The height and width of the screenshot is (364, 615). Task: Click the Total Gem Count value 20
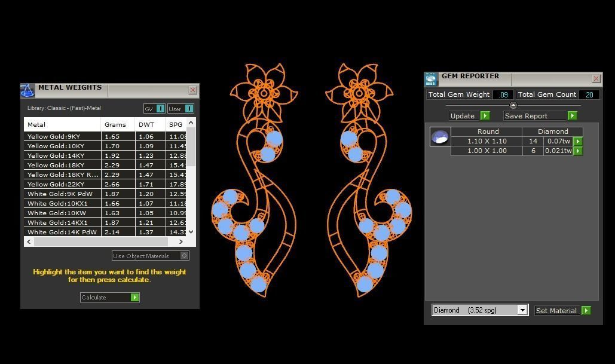589,94
